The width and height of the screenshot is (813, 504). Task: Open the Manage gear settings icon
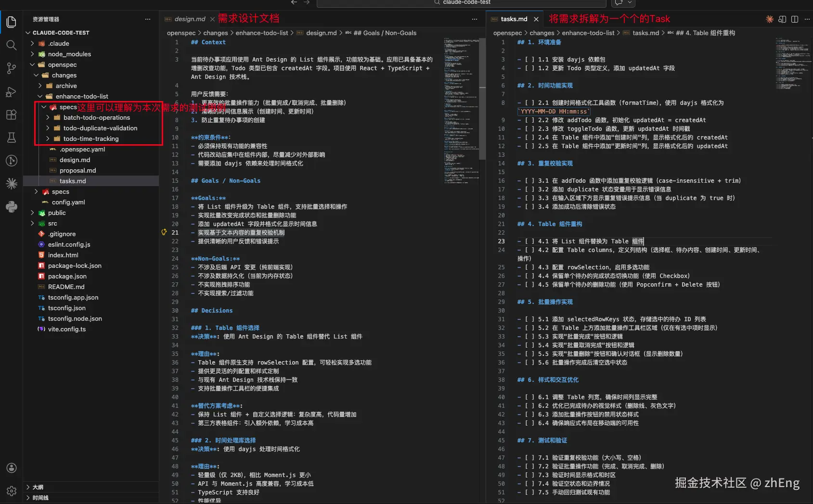(x=12, y=491)
